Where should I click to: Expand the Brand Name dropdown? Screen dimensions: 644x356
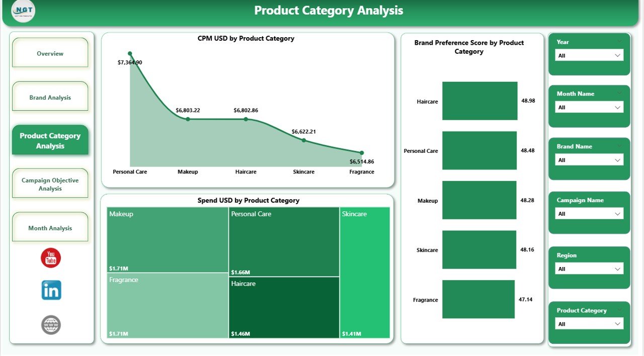(x=589, y=160)
